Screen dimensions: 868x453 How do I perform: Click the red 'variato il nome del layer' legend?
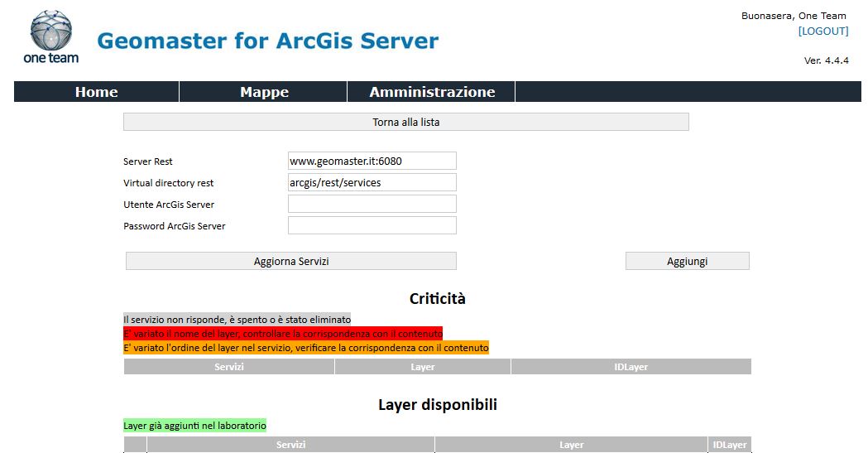pos(283,334)
